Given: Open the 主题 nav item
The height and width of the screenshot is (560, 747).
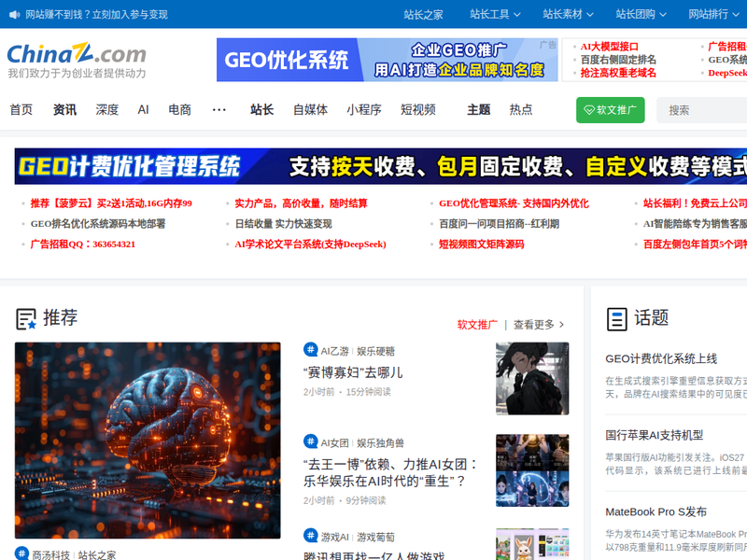Looking at the screenshot, I should point(479,110).
